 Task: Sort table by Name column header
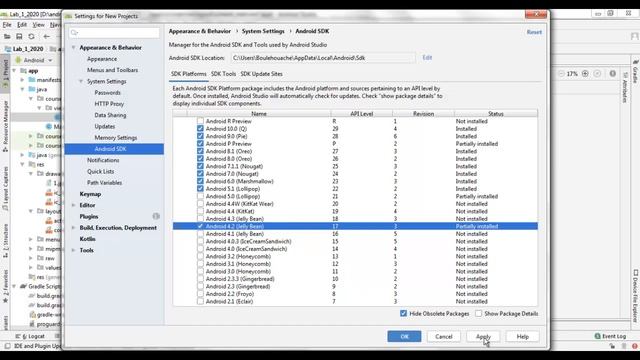(259, 113)
